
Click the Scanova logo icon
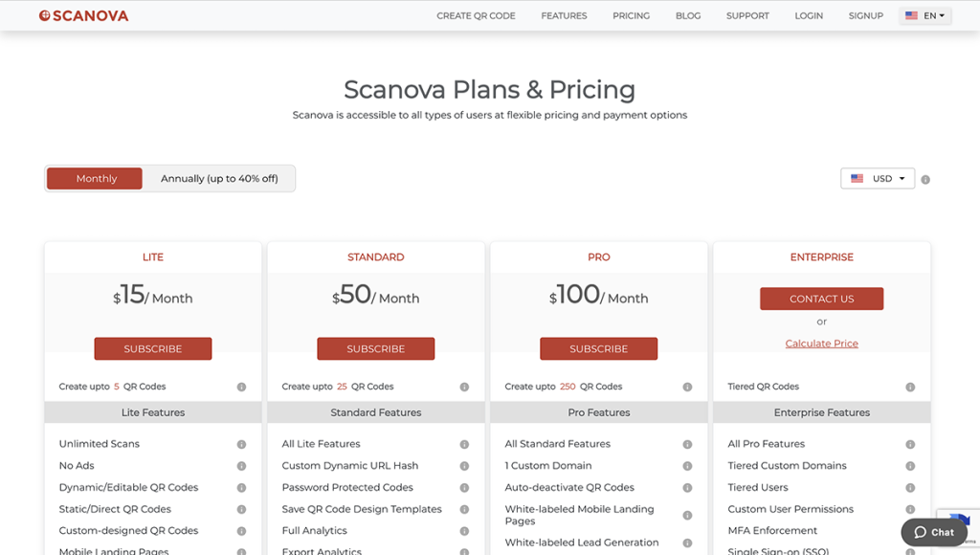[x=45, y=16]
